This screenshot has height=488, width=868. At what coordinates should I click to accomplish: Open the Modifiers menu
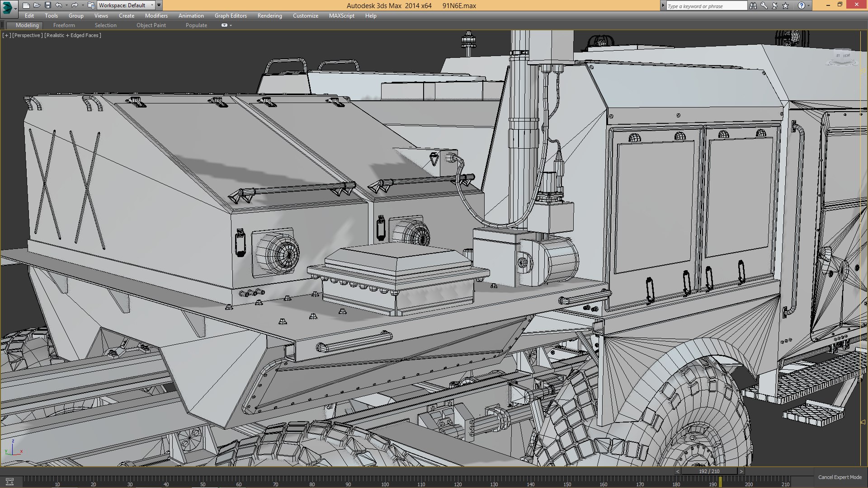pos(156,16)
